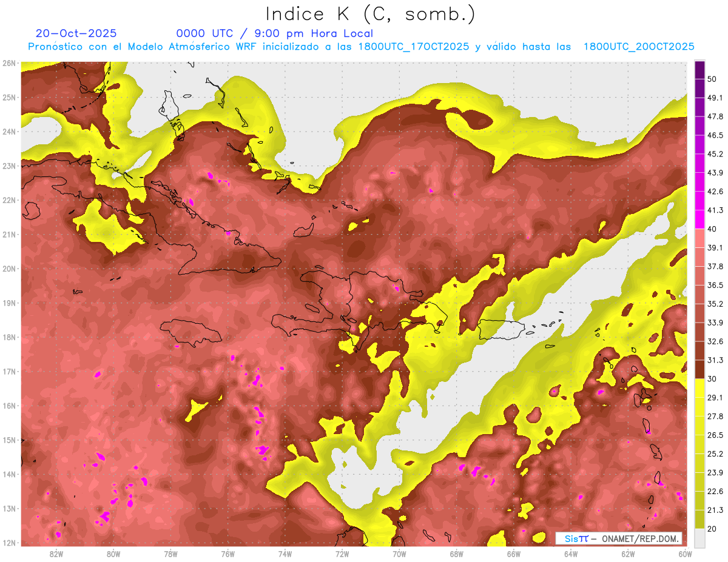Click the 60W longitude axis label
Image resolution: width=728 pixels, height=562 pixels.
[685, 554]
